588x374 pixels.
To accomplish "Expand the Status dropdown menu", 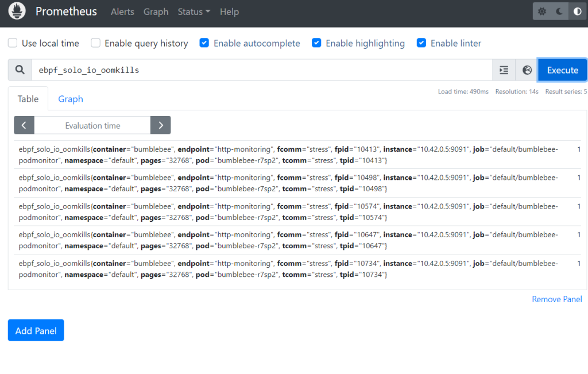I will (194, 11).
